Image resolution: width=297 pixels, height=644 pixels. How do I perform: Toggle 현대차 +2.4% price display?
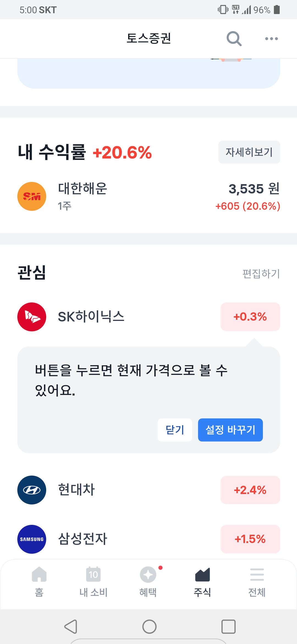[250, 490]
